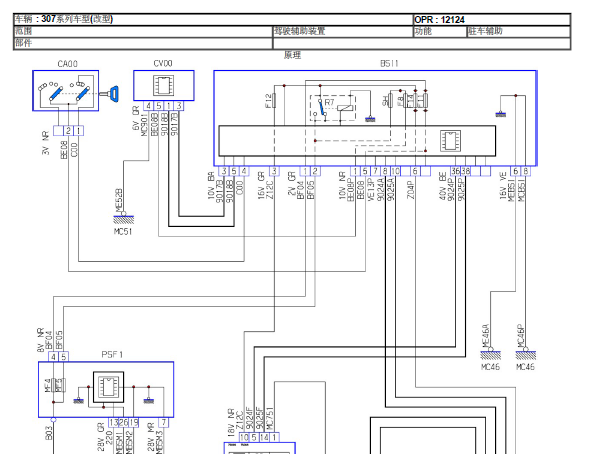The image size is (592, 454).
Task: Click the BSI1 module label
Action: click(389, 63)
